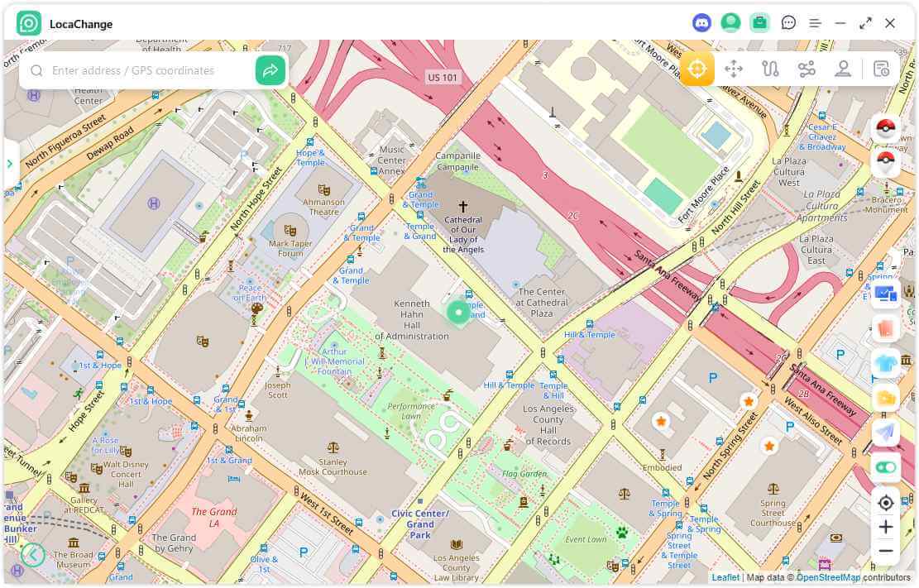Select the Jump Teleport arrows icon
Screen dimensions: 919x588
click(x=734, y=69)
